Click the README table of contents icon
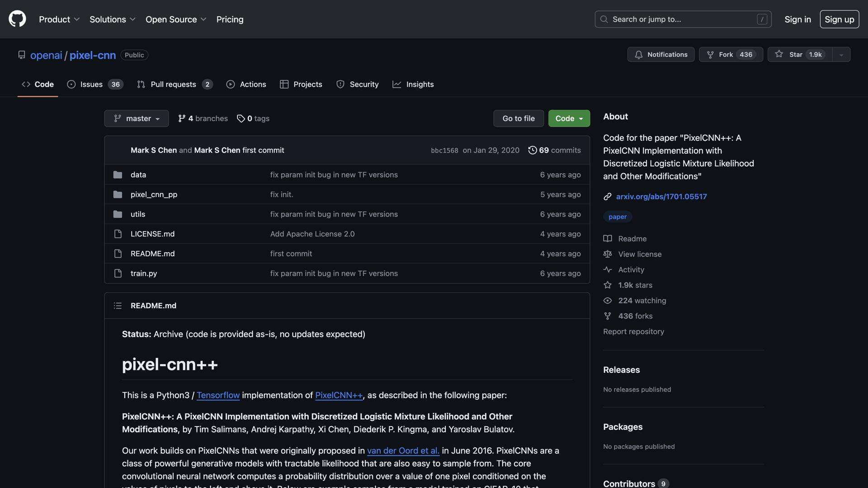The height and width of the screenshot is (488, 868). [118, 306]
